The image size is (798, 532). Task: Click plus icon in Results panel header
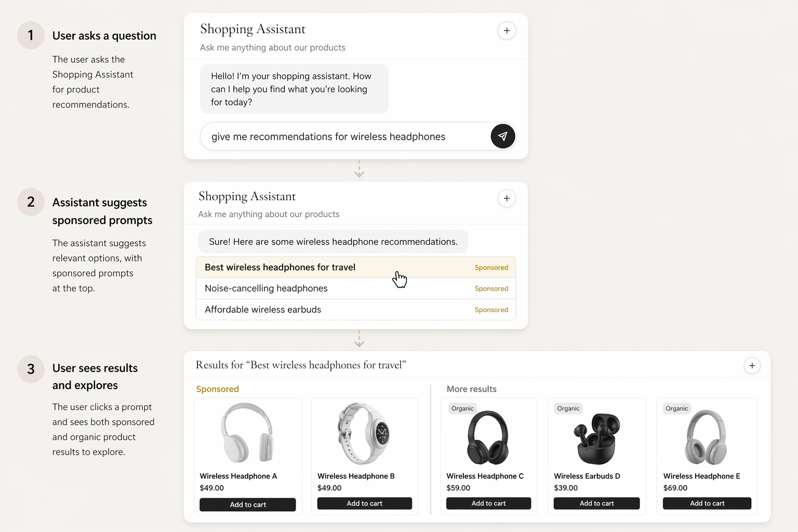(x=752, y=366)
